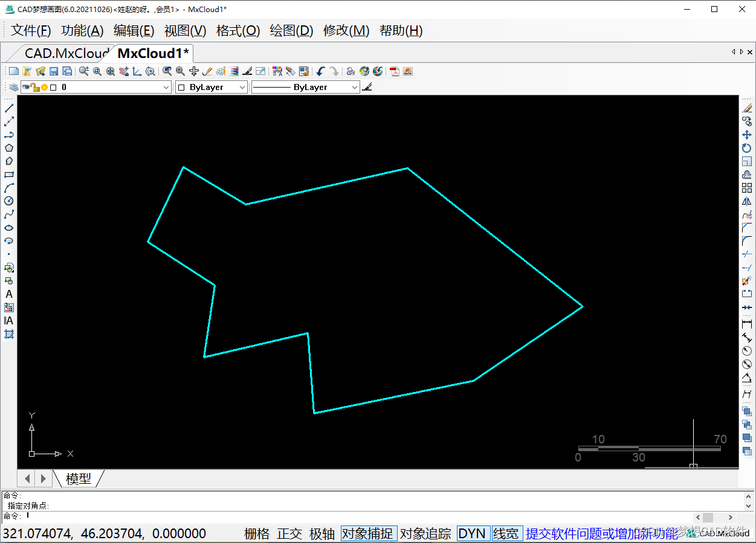Click the layer 0 color square swatch
The image size is (756, 543).
pos(53,87)
